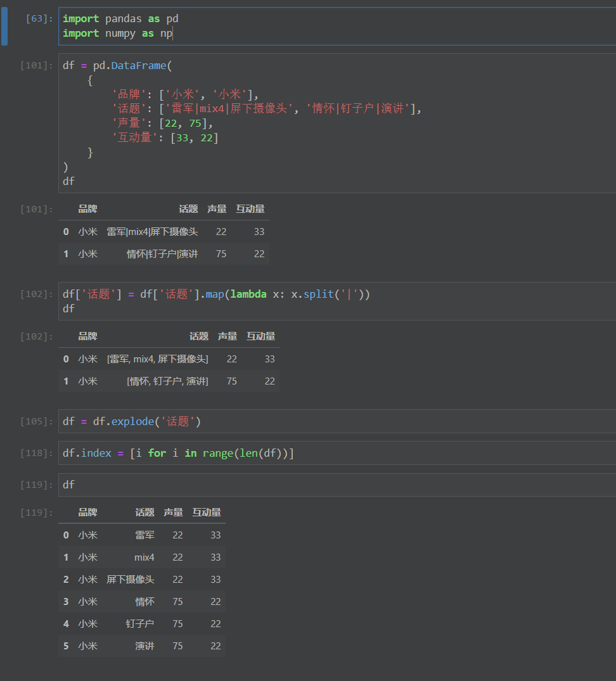The height and width of the screenshot is (681, 616).
Task: Click the cell '雷军|mix4|屏下摄像头' in output table
Action: pos(152,231)
